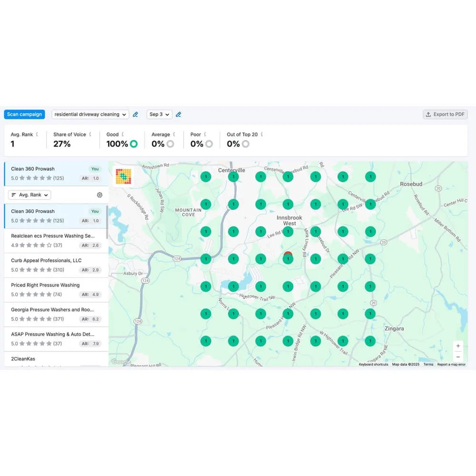The image size is (476, 476).
Task: Click AR 6.2 badge on Georgia Pressure Washers row
Action: (x=90, y=319)
